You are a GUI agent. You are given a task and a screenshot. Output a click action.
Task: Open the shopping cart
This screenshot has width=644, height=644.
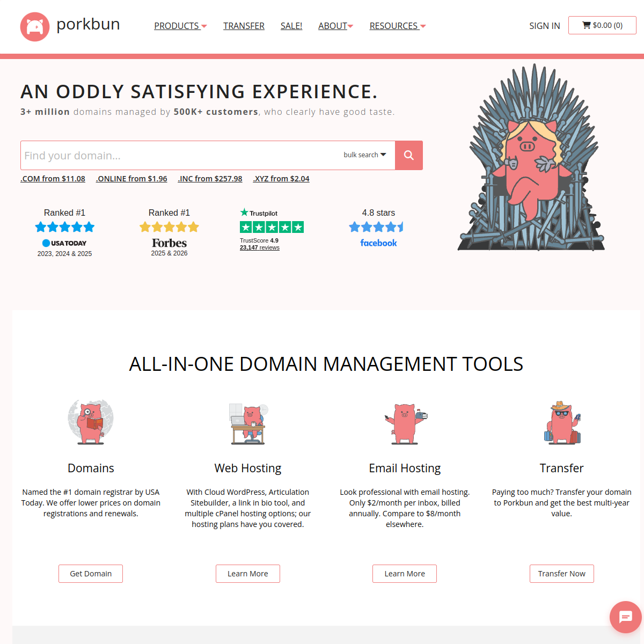tap(602, 25)
